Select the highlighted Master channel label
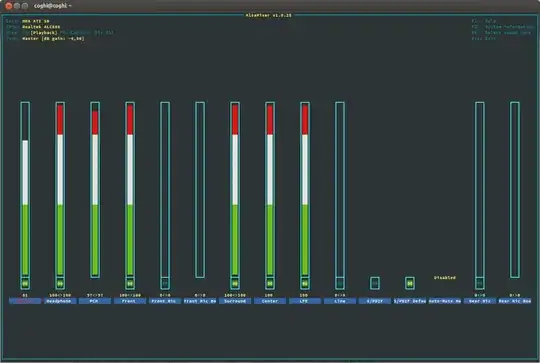The width and height of the screenshot is (540, 363). coord(25,301)
